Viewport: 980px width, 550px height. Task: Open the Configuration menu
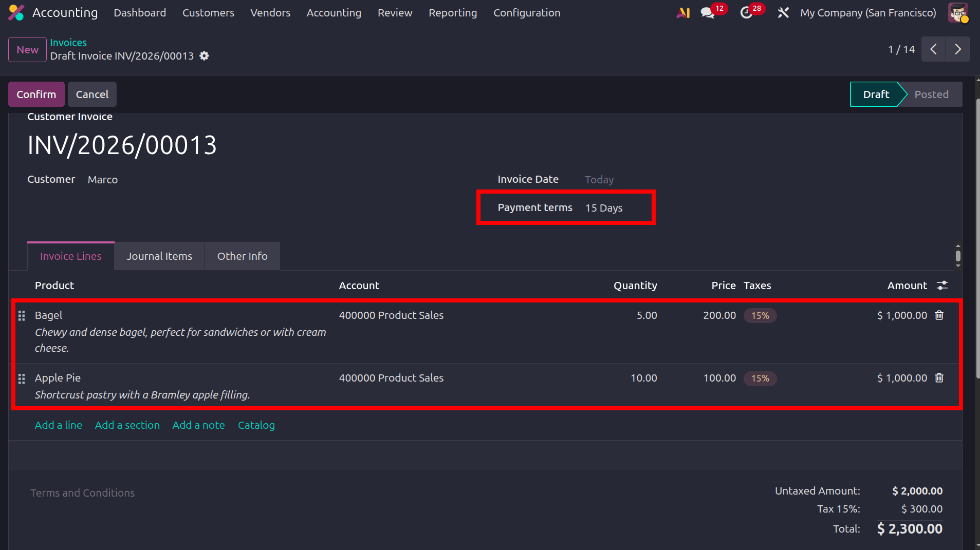coord(527,13)
